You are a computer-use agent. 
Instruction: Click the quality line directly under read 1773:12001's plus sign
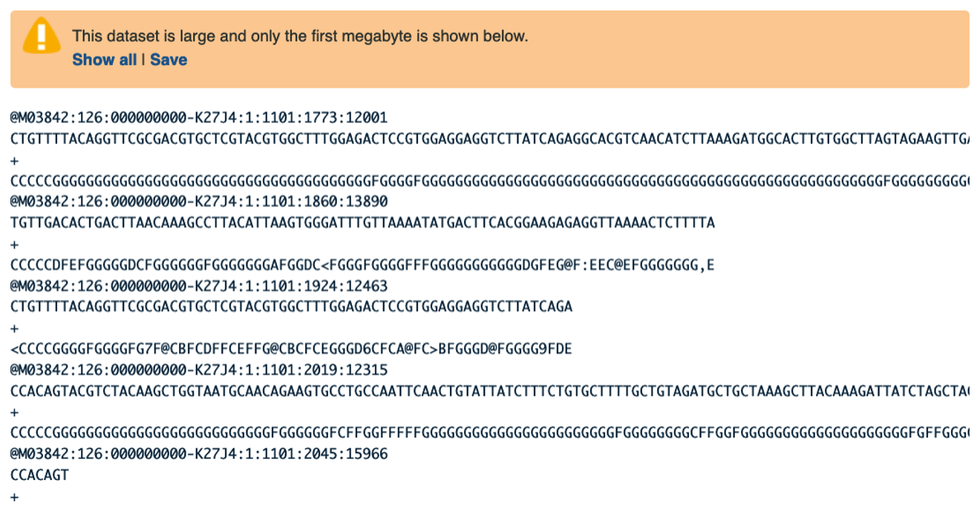pos(490,181)
